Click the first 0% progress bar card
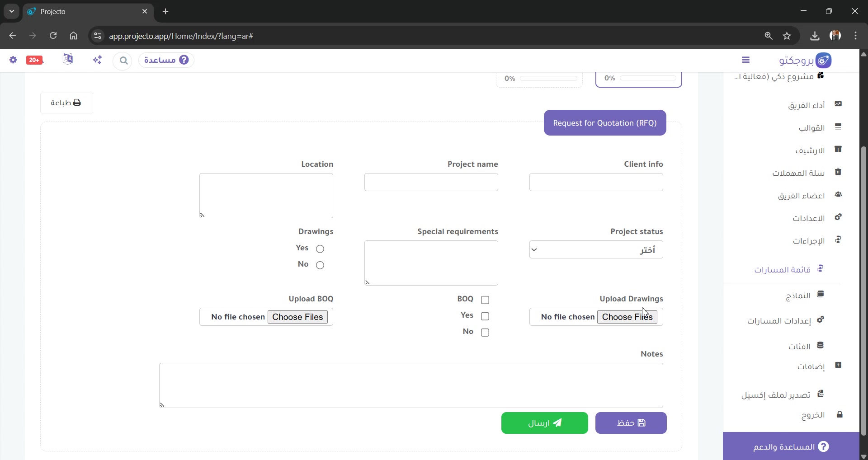Screen dimensions: 868x460 (638, 79)
